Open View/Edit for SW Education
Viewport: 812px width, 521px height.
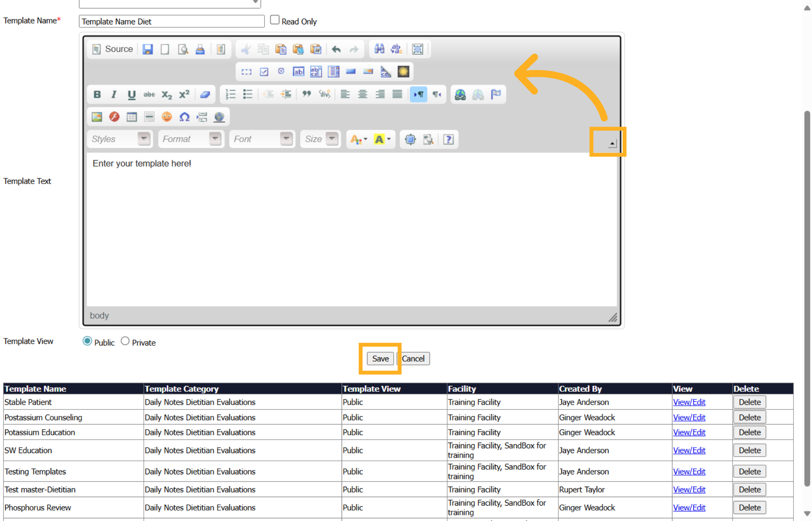click(x=689, y=450)
